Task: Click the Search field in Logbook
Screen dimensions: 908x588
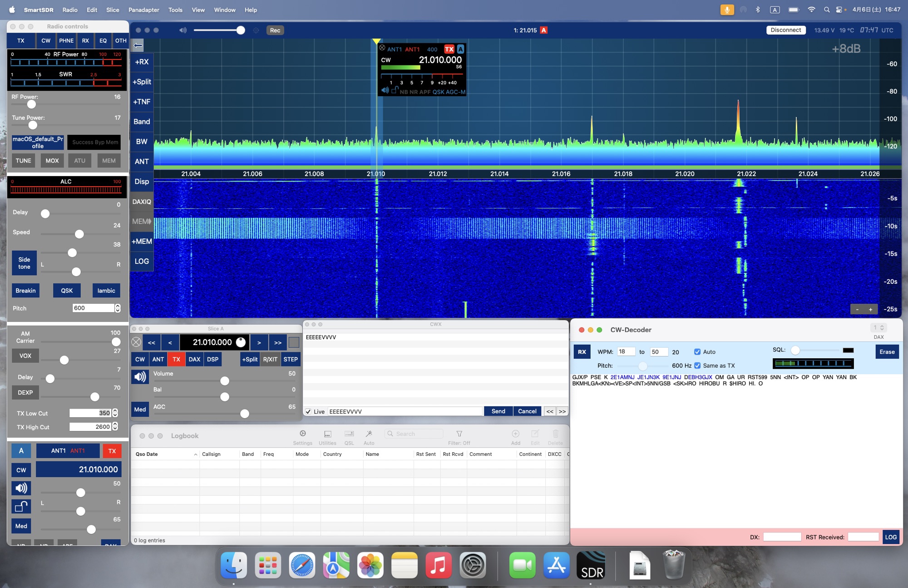Action: 414,434
